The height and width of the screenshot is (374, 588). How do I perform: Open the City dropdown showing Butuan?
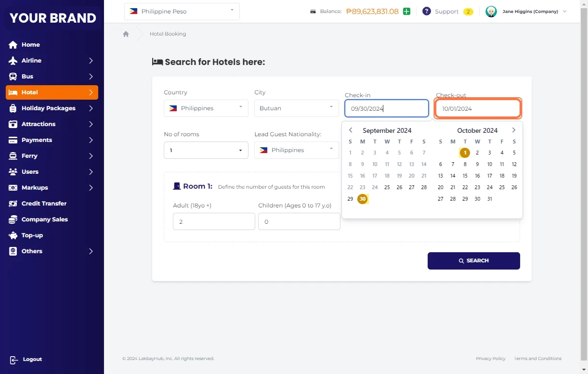point(296,108)
